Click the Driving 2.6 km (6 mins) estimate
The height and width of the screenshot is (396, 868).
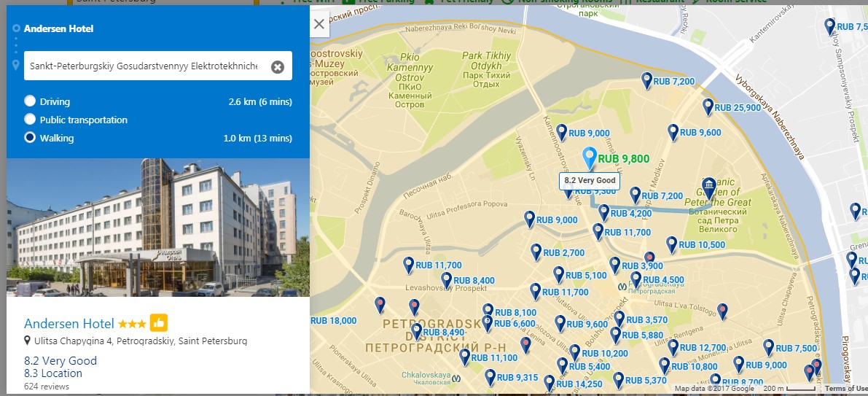260,101
